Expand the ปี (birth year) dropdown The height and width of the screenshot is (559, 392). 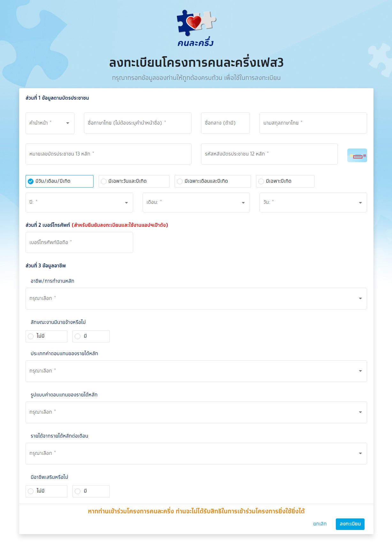pos(79,203)
